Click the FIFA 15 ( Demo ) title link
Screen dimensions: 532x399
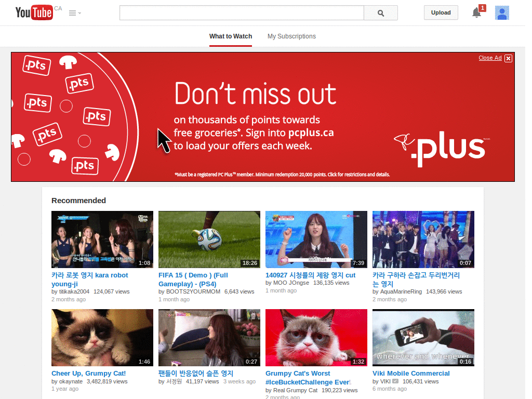(193, 280)
